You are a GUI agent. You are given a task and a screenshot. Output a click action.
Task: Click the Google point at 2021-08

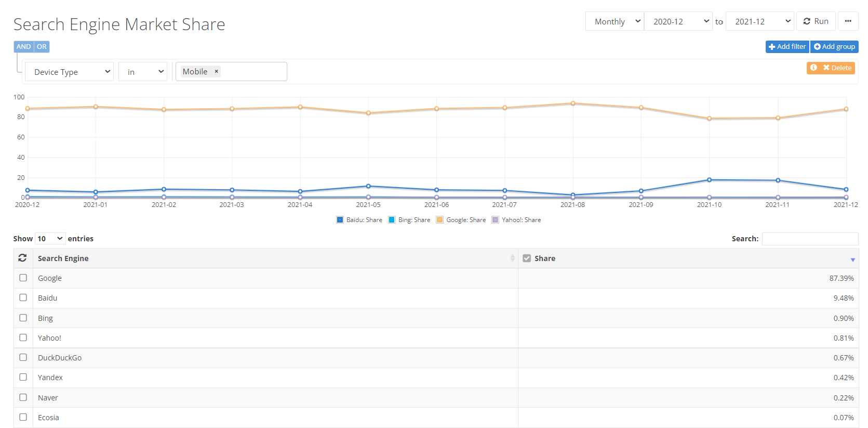tap(573, 103)
